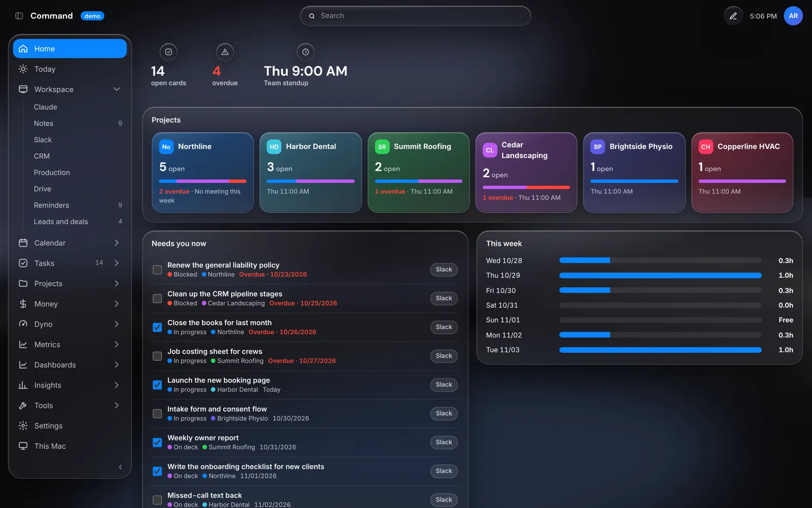812x508 pixels.
Task: Click the This Mac monitor icon
Action: [23, 446]
